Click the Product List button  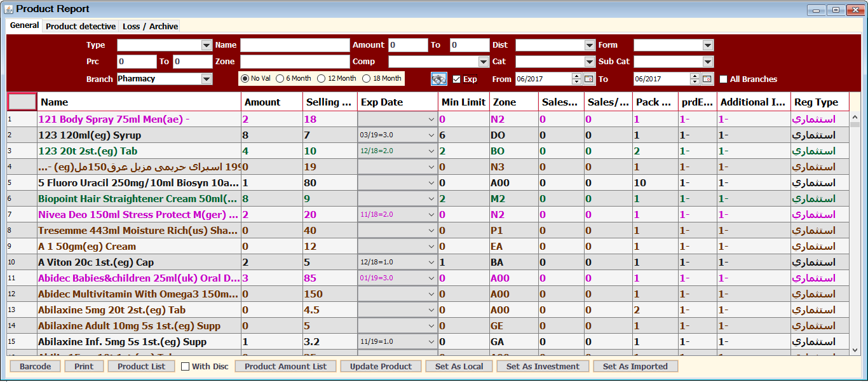[x=141, y=366]
